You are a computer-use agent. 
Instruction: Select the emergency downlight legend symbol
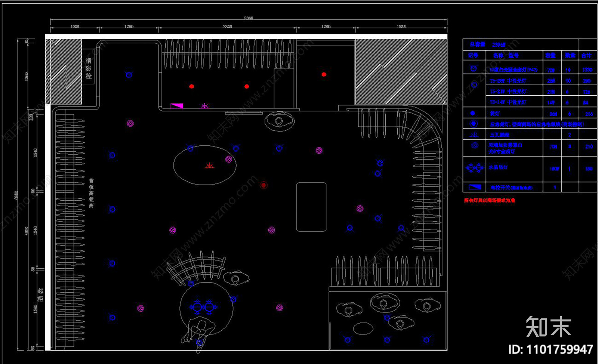(474, 123)
